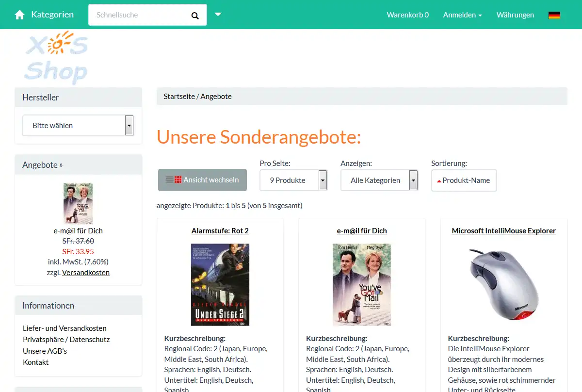
Task: Open Privatsphäre / Datenschutz page
Action: [66, 340]
